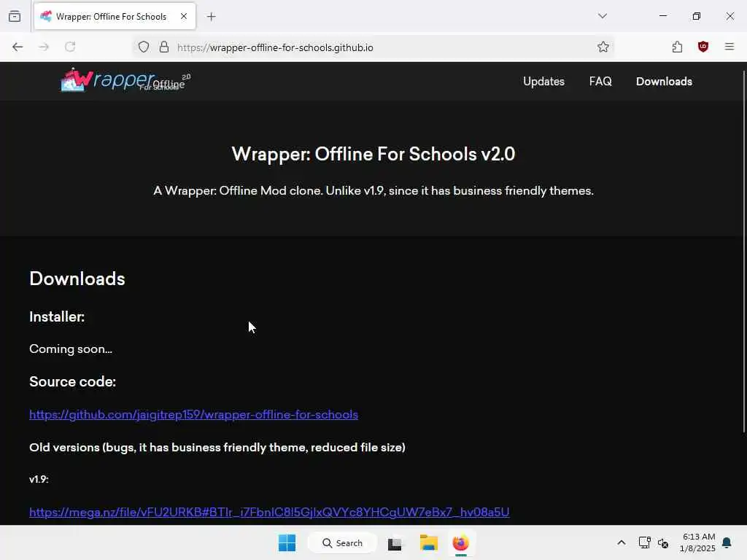Reload the current page
Screen dimensions: 747x560
pos(70,47)
